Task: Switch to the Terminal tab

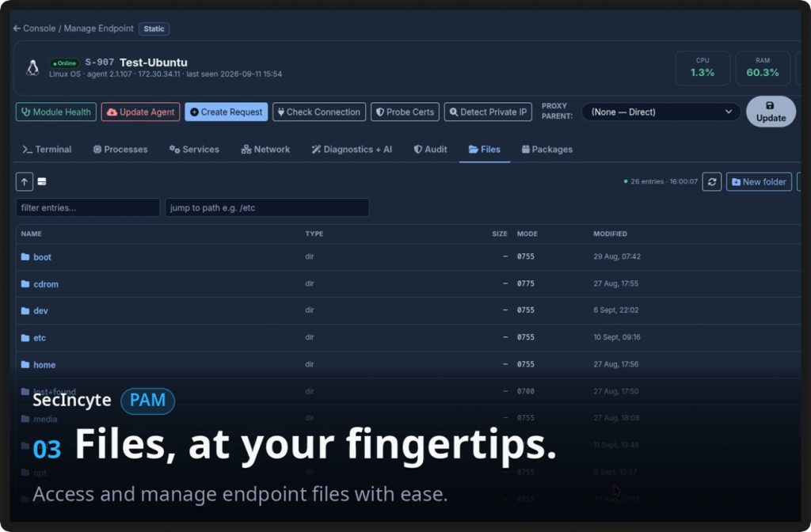Action: click(47, 150)
